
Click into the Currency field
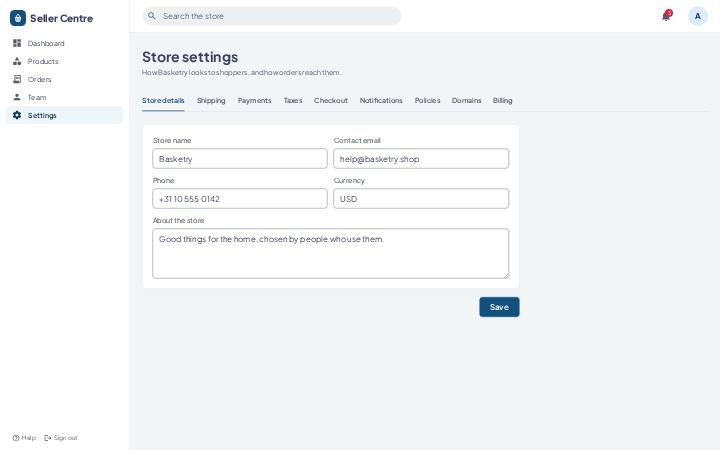coord(421,198)
